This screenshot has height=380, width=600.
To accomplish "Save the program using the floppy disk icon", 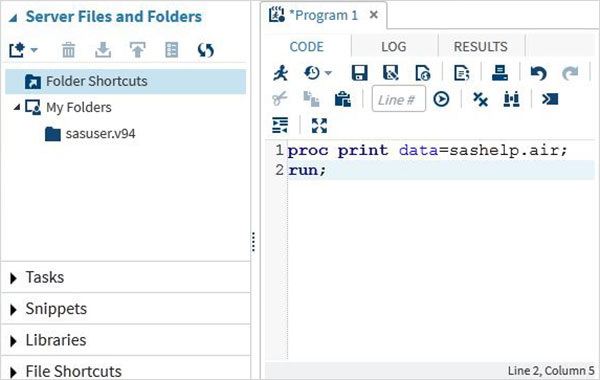I will click(359, 73).
